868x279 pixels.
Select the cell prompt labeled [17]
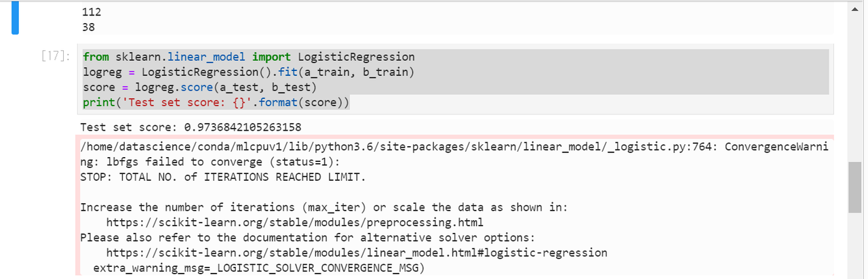(54, 57)
